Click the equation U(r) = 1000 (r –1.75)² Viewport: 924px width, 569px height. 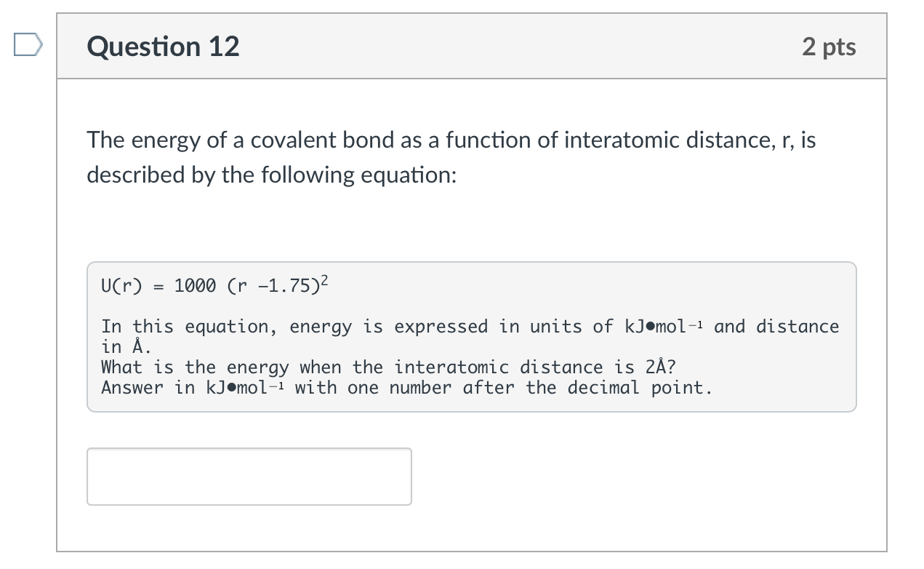click(214, 285)
